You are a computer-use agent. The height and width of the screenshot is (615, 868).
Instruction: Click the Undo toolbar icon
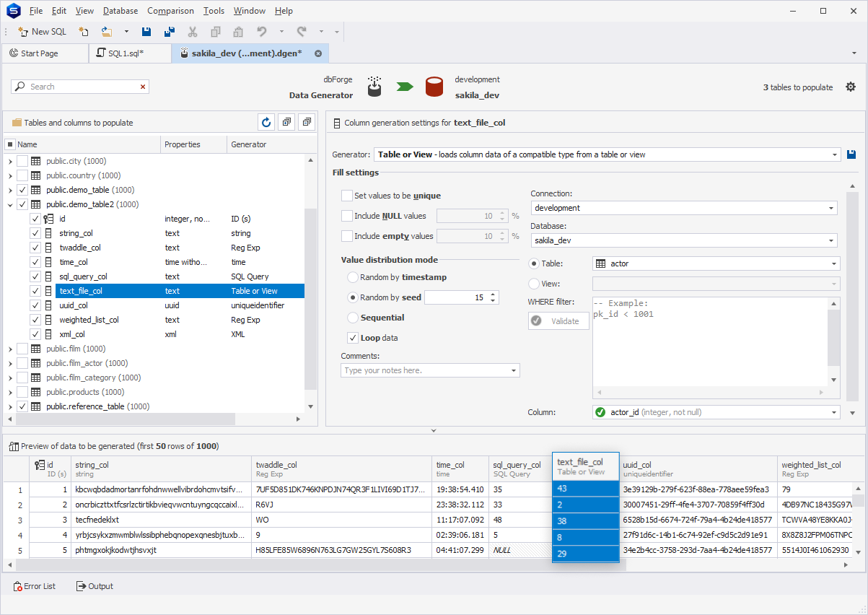pyautogui.click(x=262, y=32)
